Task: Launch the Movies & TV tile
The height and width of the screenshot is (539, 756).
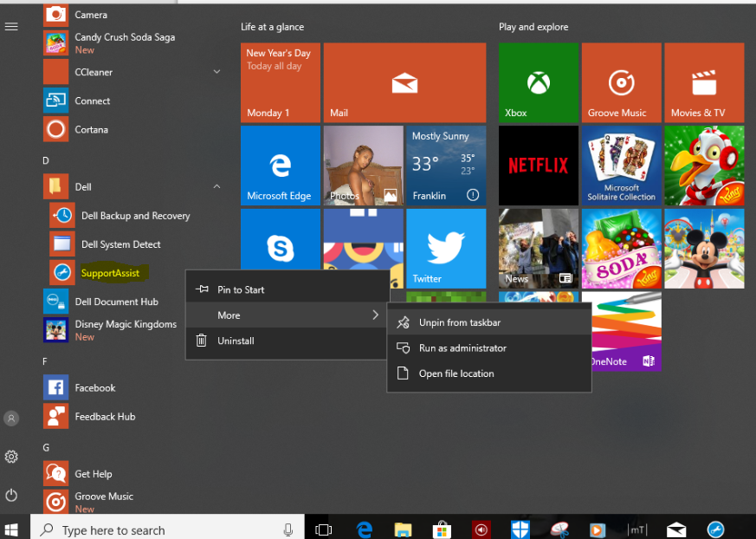Action: (x=704, y=82)
